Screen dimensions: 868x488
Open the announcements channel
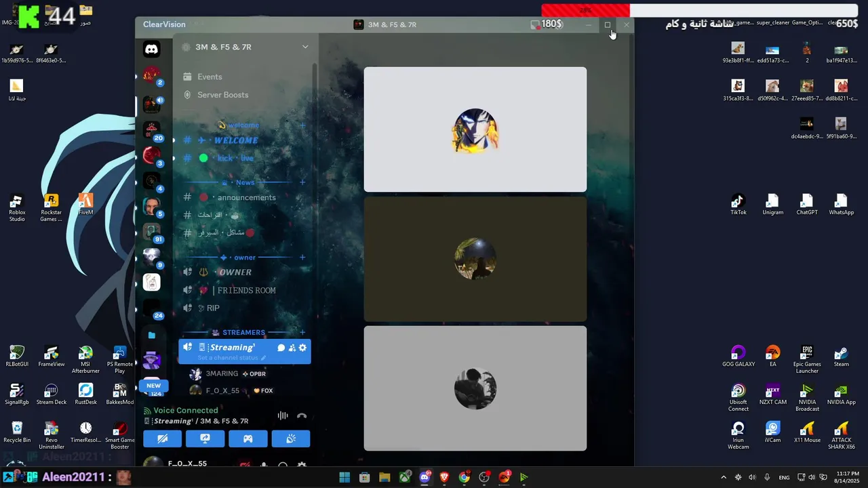click(245, 197)
